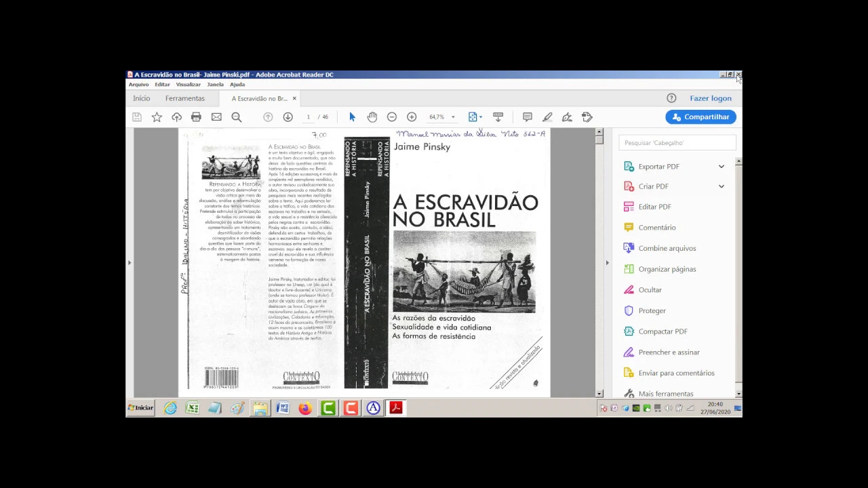Switch to the Ferramentas tab
The height and width of the screenshot is (488, 868).
coord(185,98)
